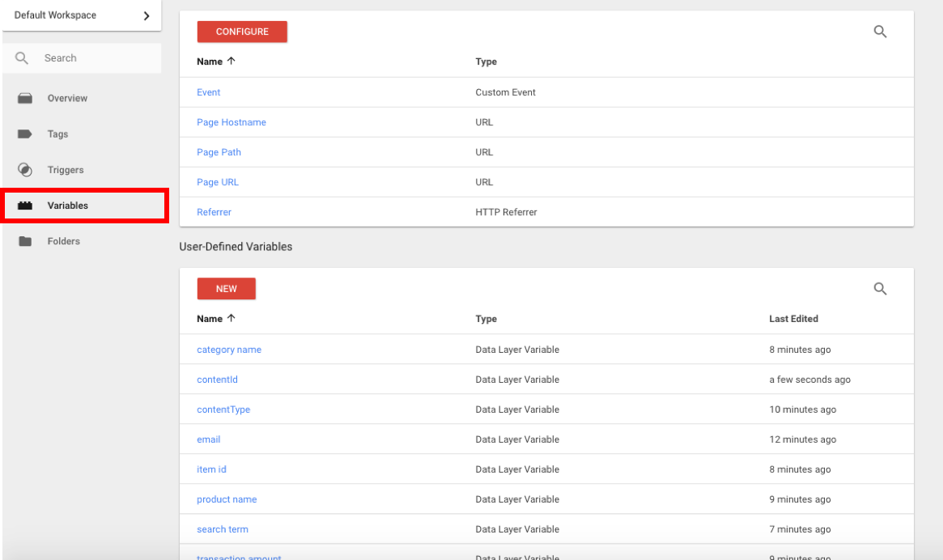Click the Overview icon in sidebar

coord(25,99)
